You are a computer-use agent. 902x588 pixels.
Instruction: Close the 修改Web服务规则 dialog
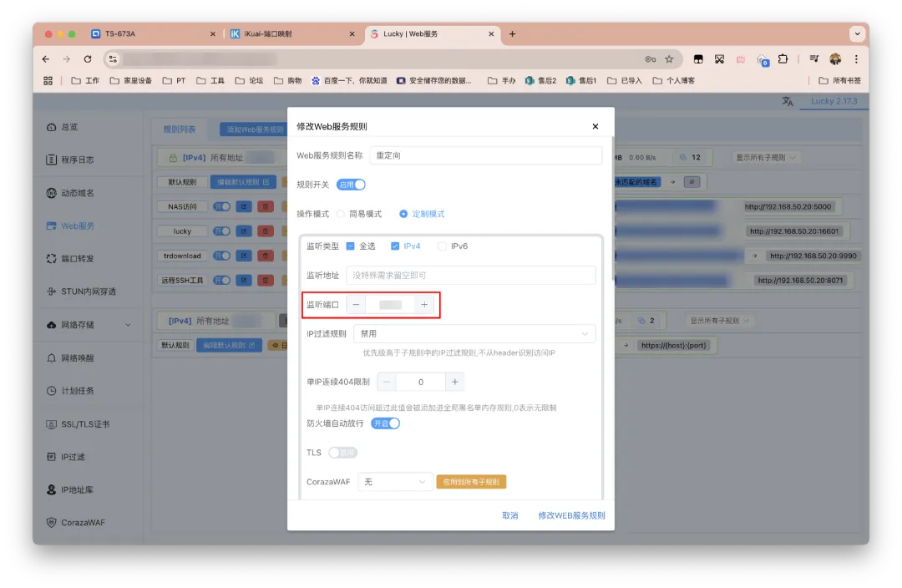click(x=595, y=127)
